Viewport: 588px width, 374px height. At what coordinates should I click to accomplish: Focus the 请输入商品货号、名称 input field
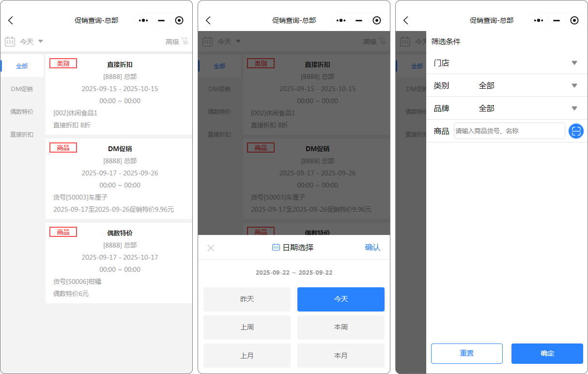point(509,131)
